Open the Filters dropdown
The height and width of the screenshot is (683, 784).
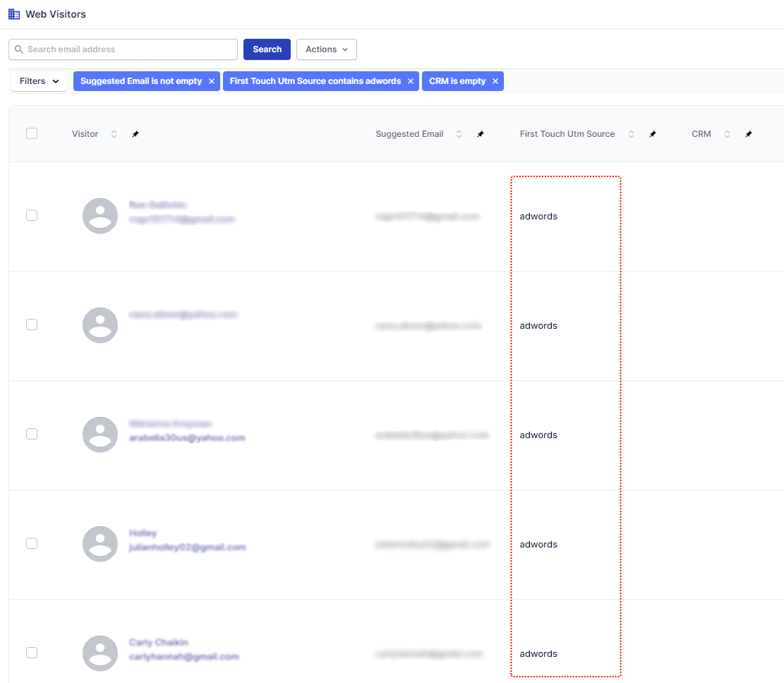[39, 81]
